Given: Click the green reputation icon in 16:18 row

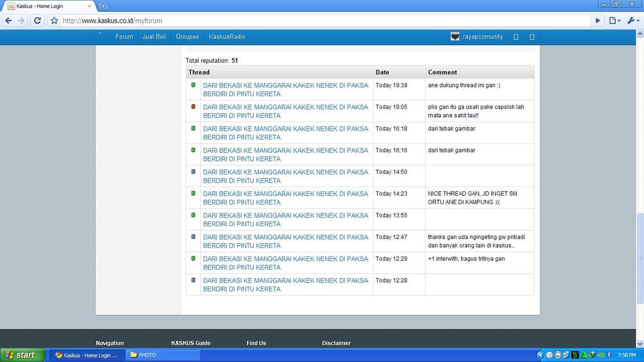Looking at the screenshot, I should [x=193, y=128].
